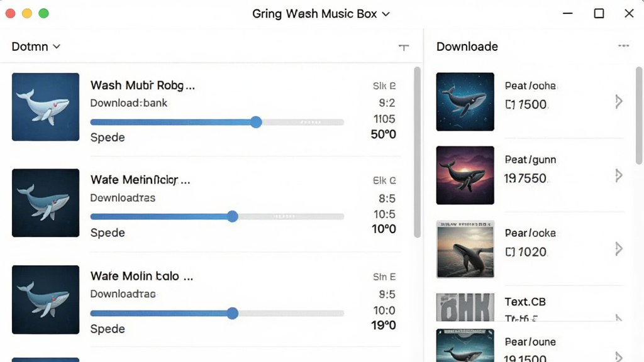The width and height of the screenshot is (644, 362).
Task: Click the Peat/gunn sunset whale thumbnail
Action: [465, 175]
